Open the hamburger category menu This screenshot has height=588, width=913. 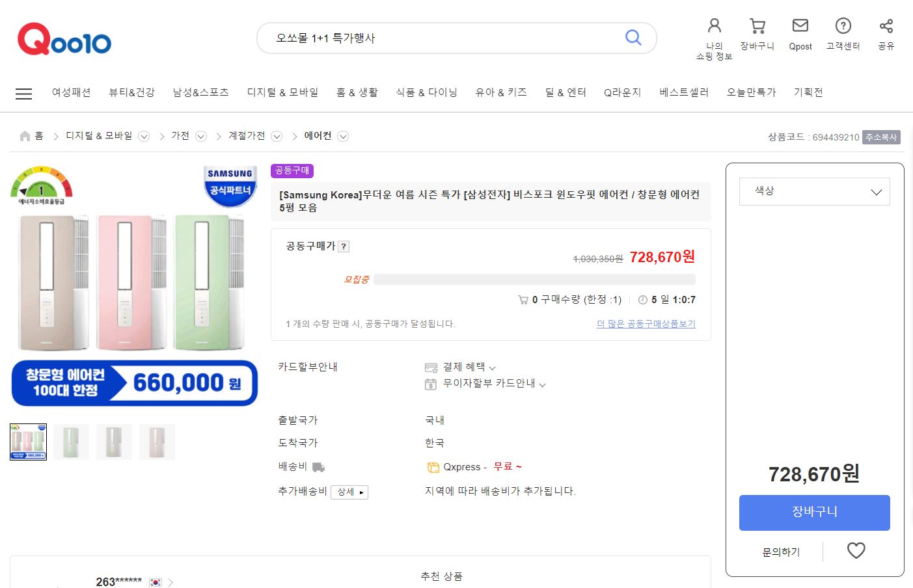pos(23,94)
